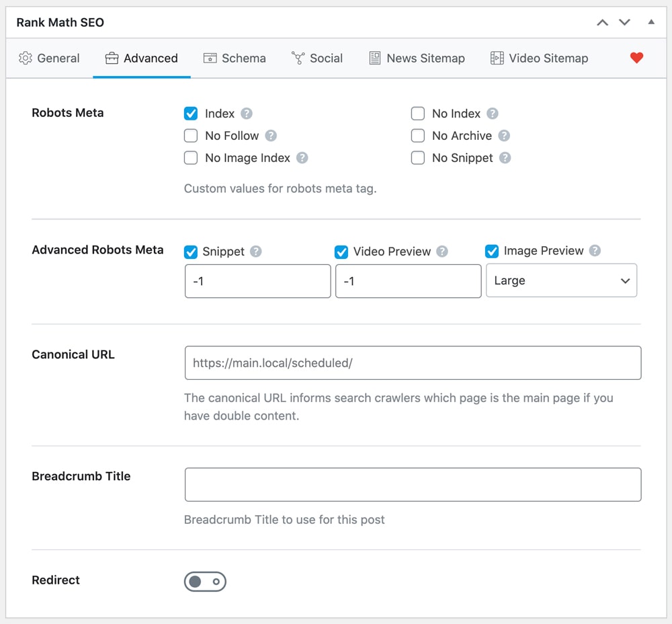The height and width of the screenshot is (624, 672).
Task: Check the No Archive checkbox
Action: 417,135
